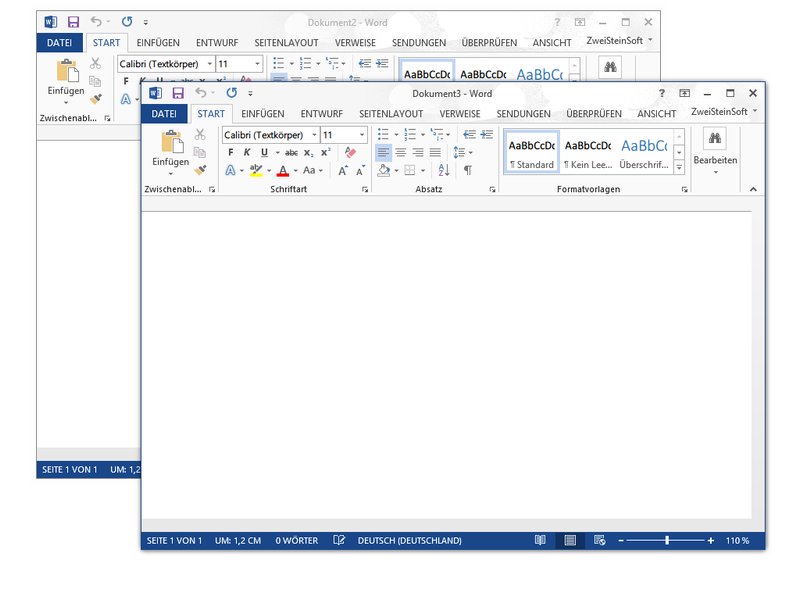Apply Überschrif... style in Dokument3

[x=644, y=153]
